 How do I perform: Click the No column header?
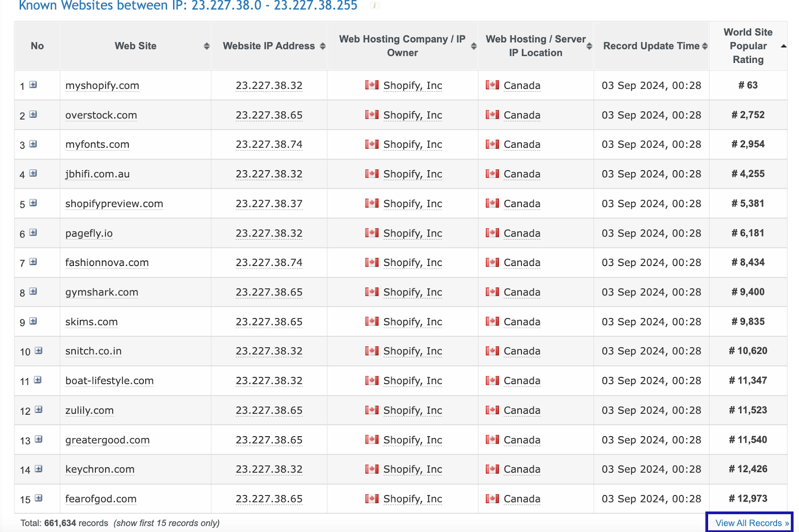[37, 46]
